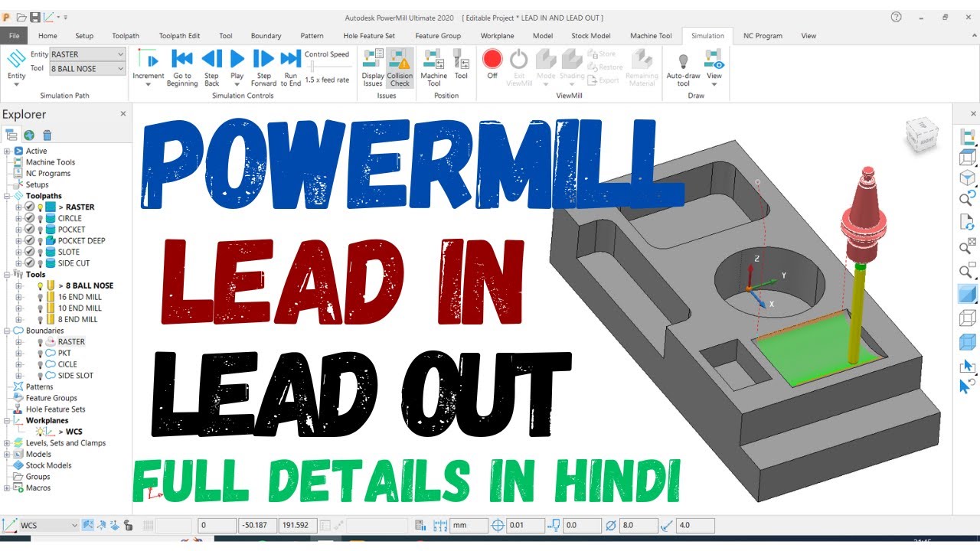Switch to the Stock Model ribbon tab

coord(590,35)
